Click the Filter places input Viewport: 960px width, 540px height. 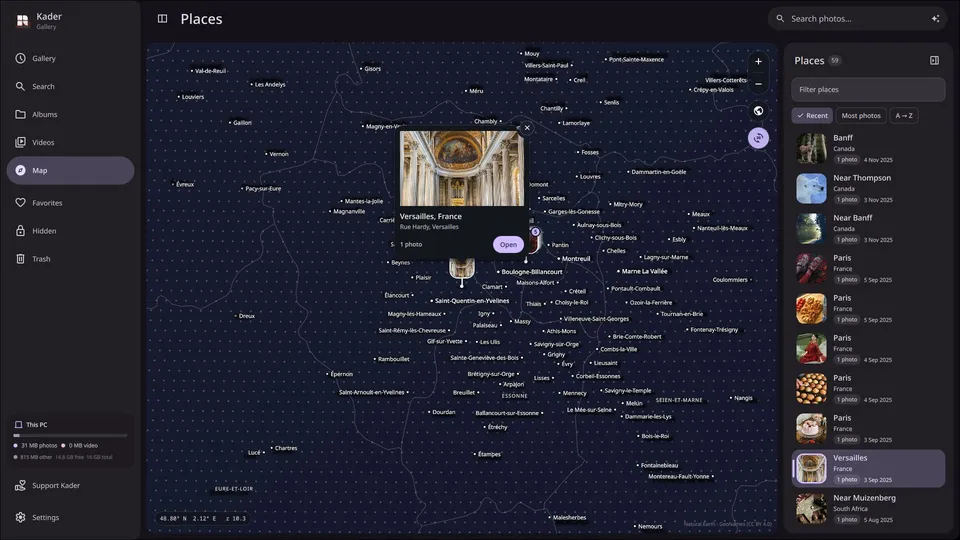click(x=868, y=89)
